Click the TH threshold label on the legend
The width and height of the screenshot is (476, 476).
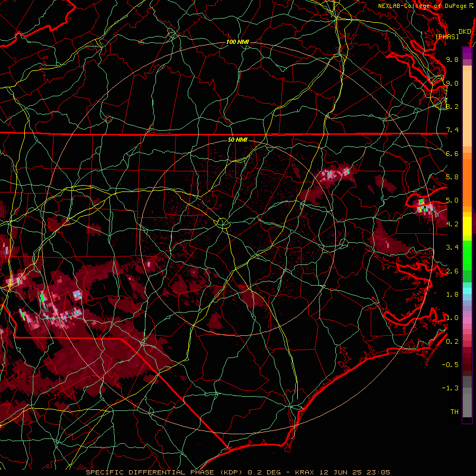pyautogui.click(x=454, y=412)
